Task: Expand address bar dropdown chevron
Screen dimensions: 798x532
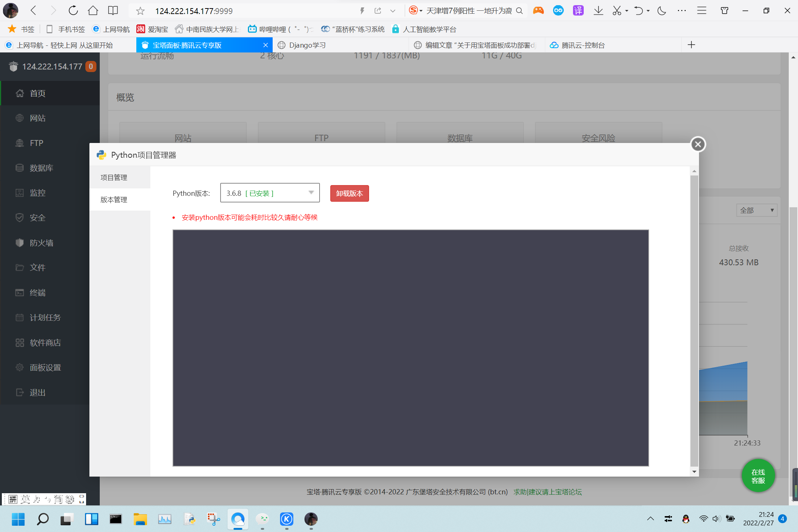Action: [x=393, y=11]
